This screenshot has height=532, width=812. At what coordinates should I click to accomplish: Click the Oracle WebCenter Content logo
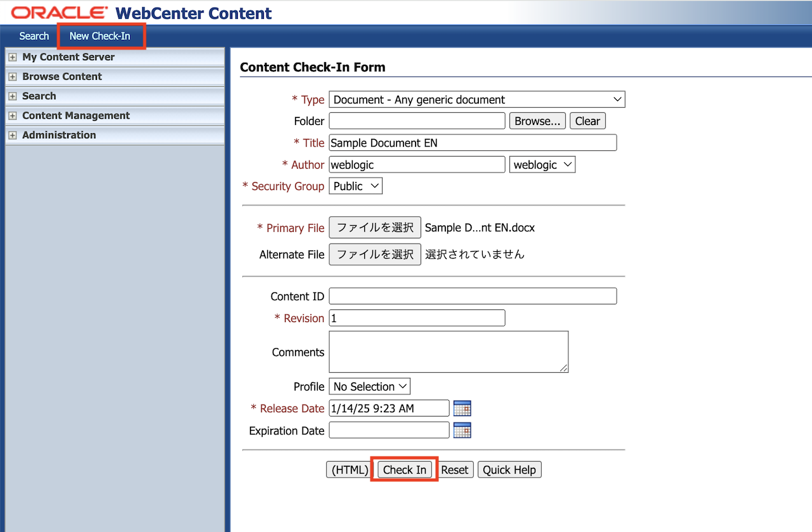click(x=142, y=13)
